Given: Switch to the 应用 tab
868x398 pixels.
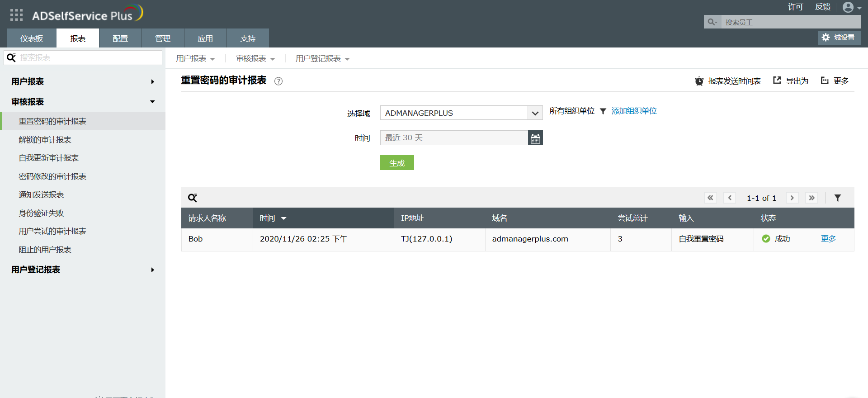Looking at the screenshot, I should pyautogui.click(x=205, y=38).
